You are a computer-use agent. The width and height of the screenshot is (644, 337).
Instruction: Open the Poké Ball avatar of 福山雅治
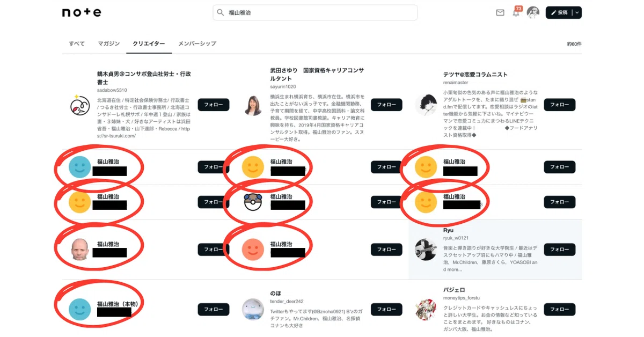click(x=253, y=202)
